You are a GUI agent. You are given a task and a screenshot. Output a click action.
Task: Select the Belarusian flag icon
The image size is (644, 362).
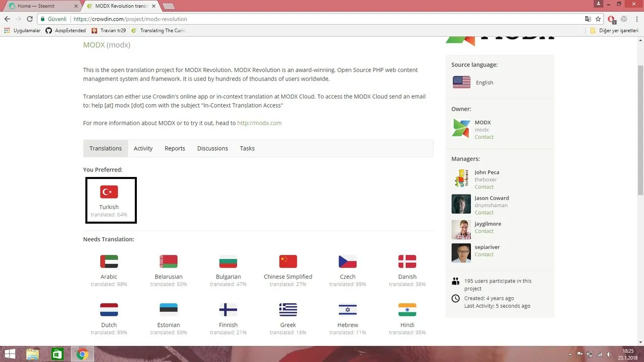coord(169,261)
